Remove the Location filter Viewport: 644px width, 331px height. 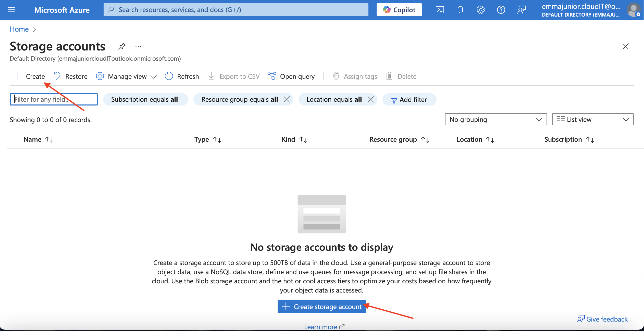pos(371,99)
